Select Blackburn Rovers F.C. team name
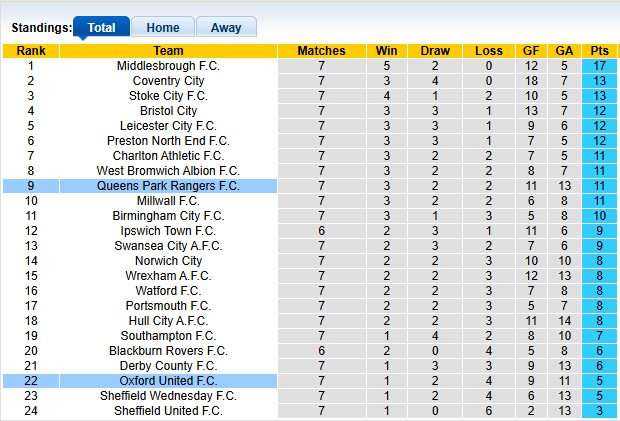620x421 pixels. coord(168,351)
